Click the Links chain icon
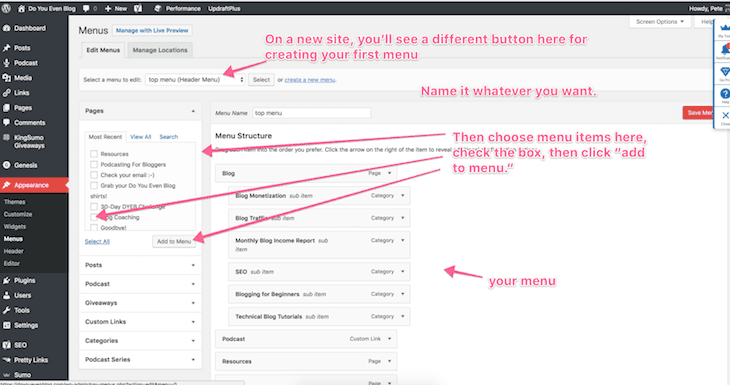The width and height of the screenshot is (730, 385). point(7,93)
